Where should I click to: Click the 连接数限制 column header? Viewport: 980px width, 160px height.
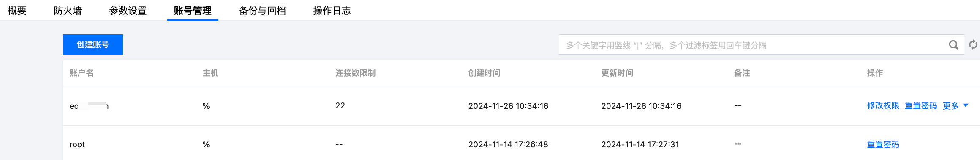tap(356, 73)
